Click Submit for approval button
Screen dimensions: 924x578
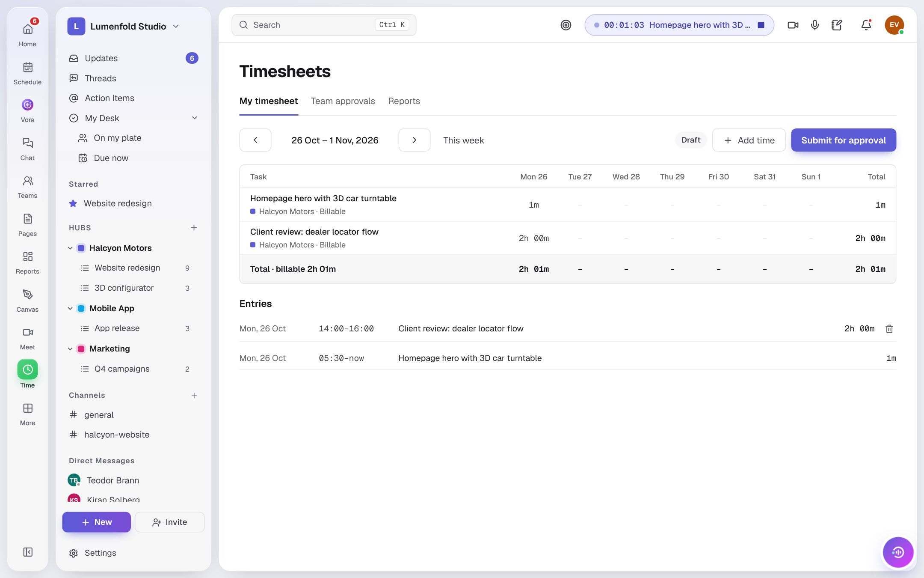[843, 140]
